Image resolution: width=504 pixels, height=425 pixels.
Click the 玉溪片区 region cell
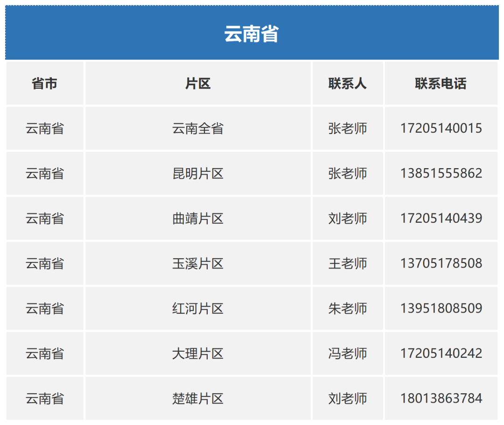(x=198, y=263)
